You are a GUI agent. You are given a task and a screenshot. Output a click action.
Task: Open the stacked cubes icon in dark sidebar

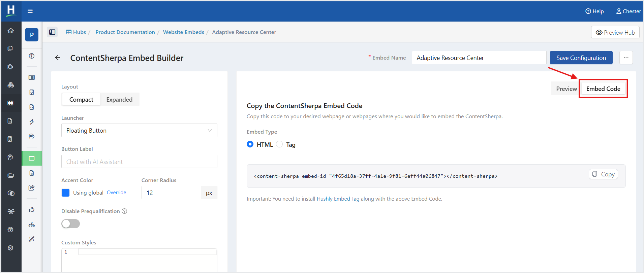point(11,85)
